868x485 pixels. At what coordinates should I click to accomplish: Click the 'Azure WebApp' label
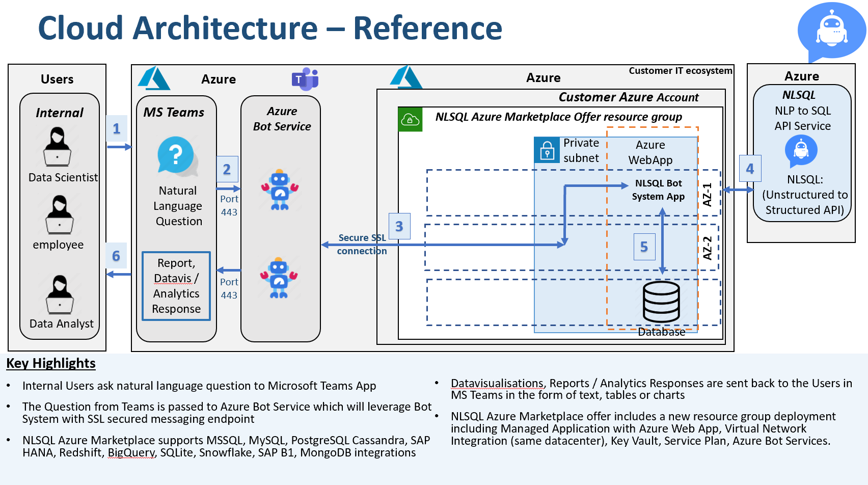pos(650,152)
